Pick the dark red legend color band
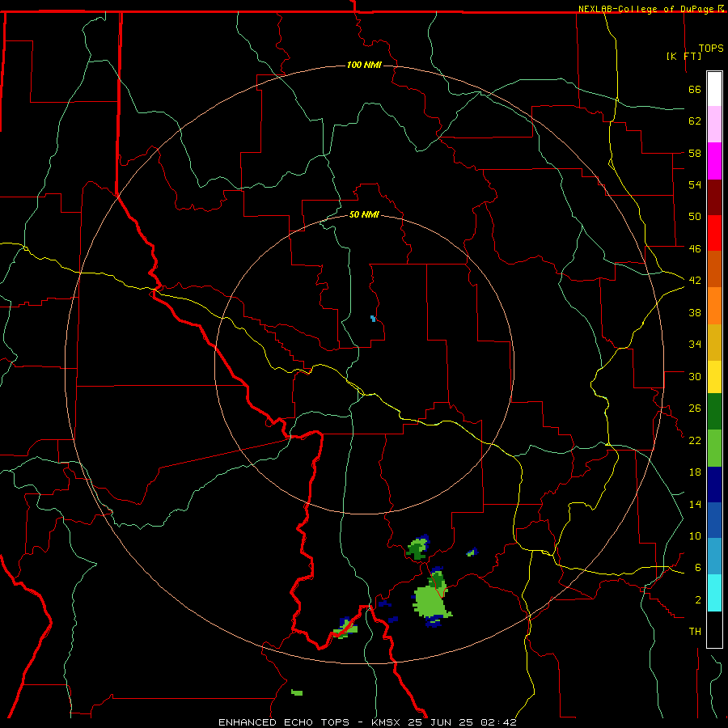Image resolution: width=728 pixels, height=728 pixels. tap(714, 197)
